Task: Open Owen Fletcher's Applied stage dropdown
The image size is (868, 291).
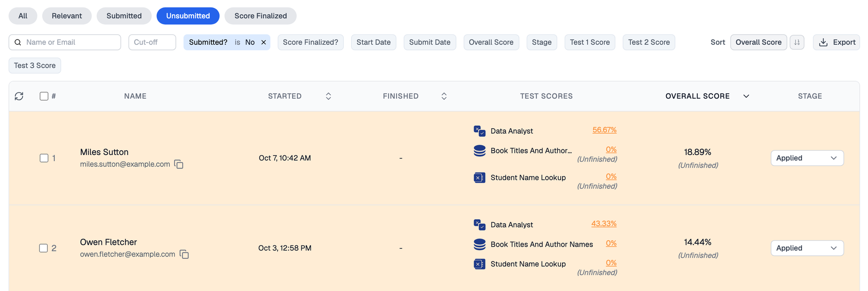Action: [807, 248]
